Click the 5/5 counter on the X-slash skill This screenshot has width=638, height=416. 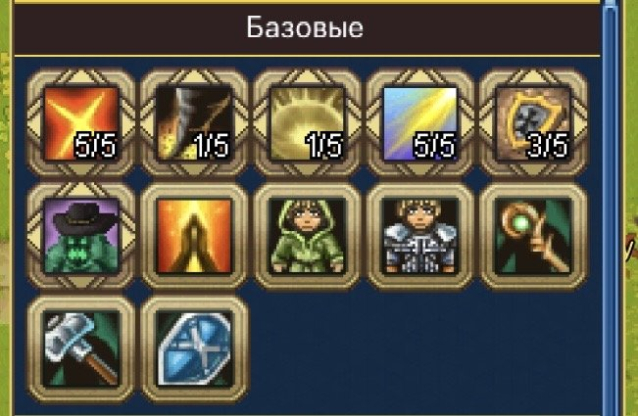click(x=96, y=146)
